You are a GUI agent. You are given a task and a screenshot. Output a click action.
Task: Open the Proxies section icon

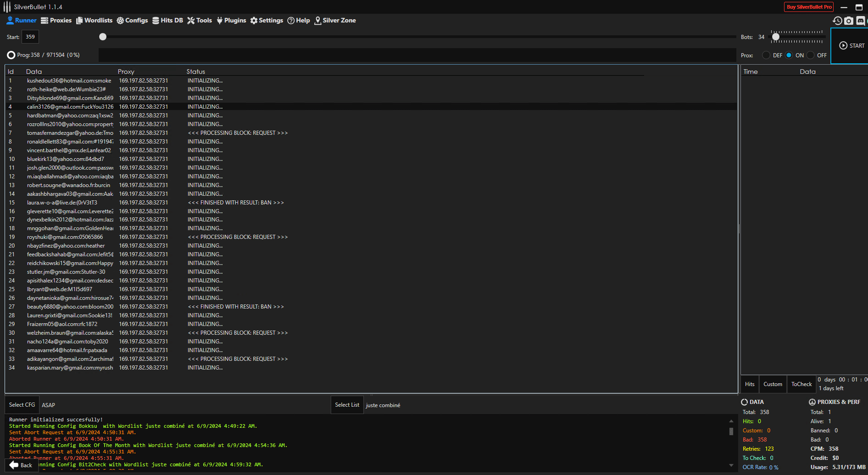pos(45,21)
